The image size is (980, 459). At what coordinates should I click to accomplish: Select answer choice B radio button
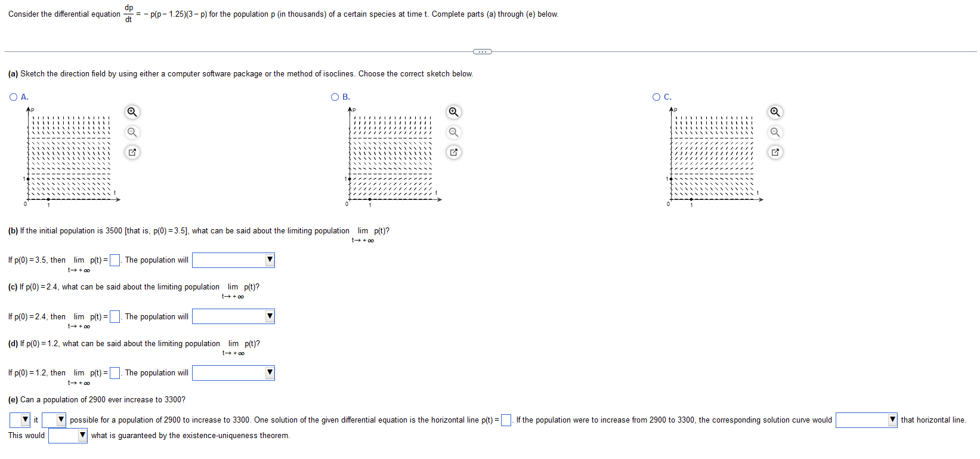point(334,96)
